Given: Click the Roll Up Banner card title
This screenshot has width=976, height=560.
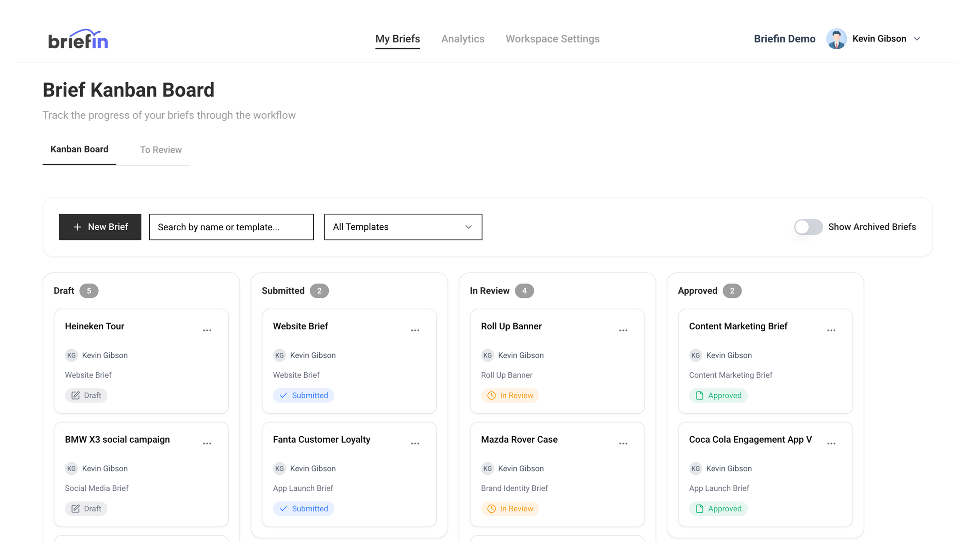Looking at the screenshot, I should (511, 326).
